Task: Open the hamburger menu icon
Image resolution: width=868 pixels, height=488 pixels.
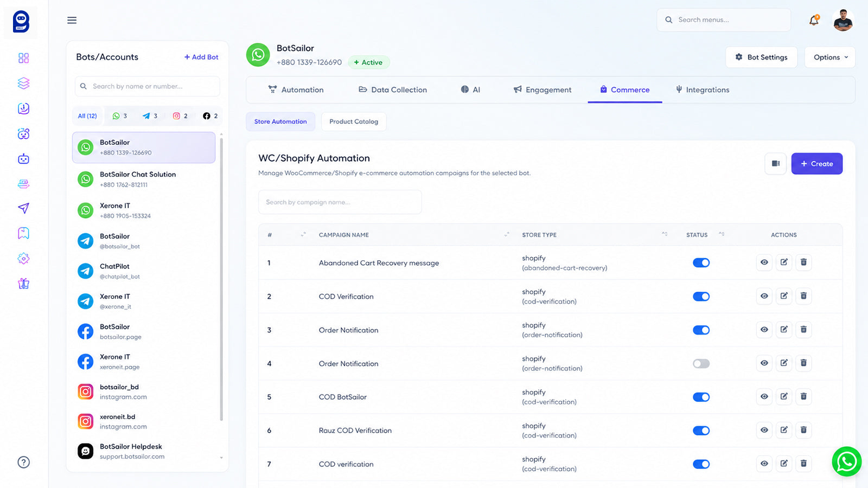Action: 72,20
